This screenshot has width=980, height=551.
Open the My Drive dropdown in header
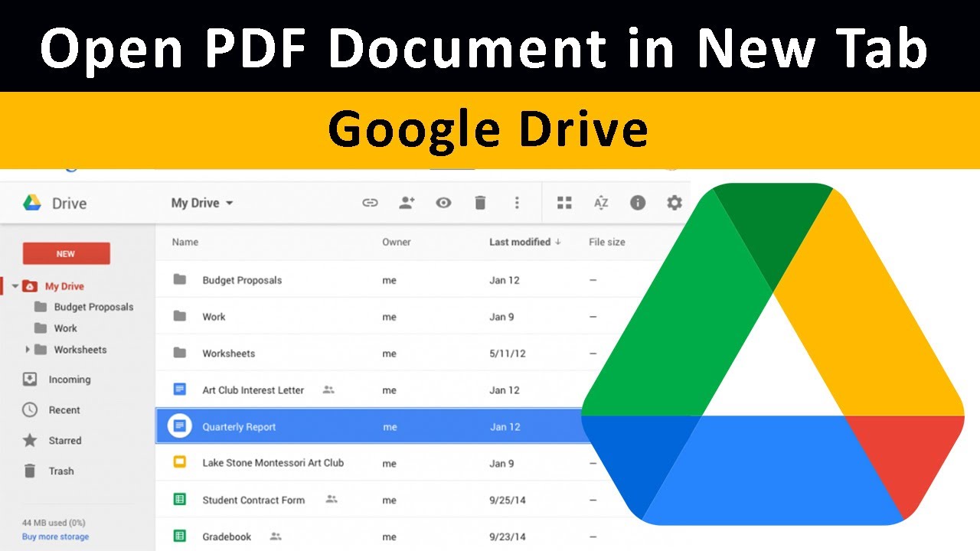click(x=202, y=203)
